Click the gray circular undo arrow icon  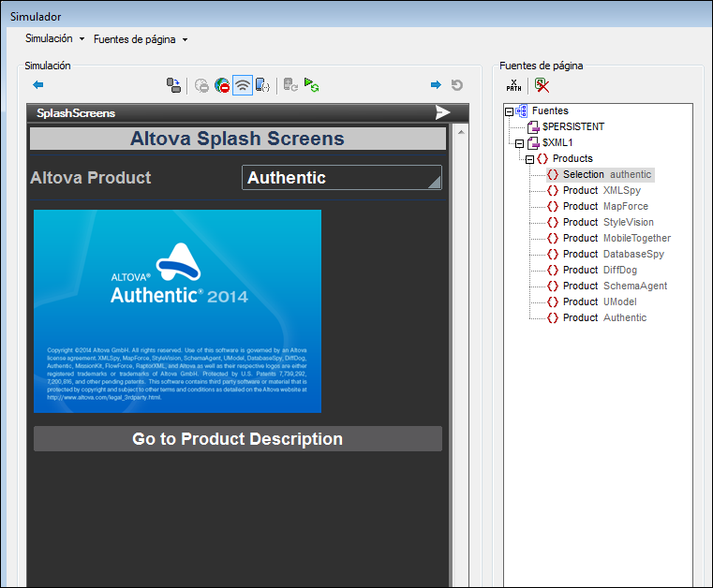click(457, 85)
